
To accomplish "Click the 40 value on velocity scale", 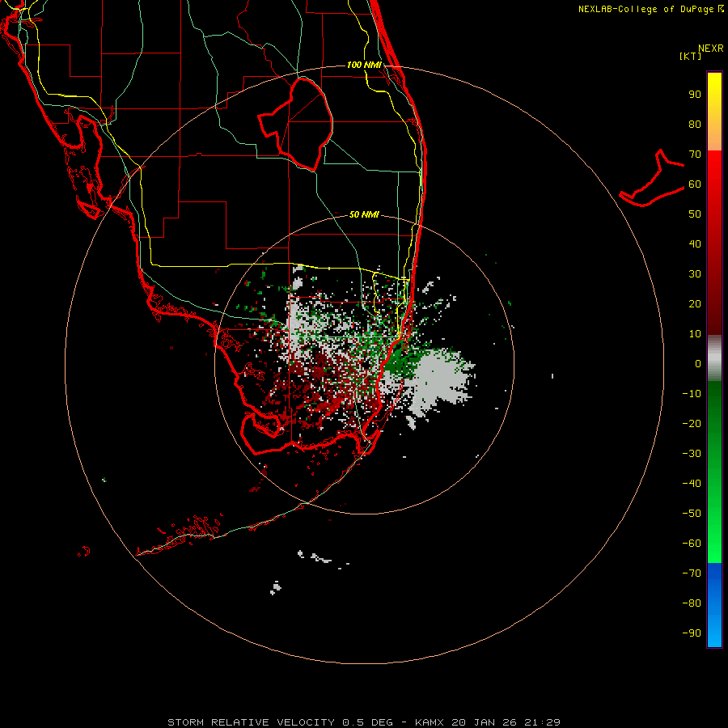I will 695,243.
